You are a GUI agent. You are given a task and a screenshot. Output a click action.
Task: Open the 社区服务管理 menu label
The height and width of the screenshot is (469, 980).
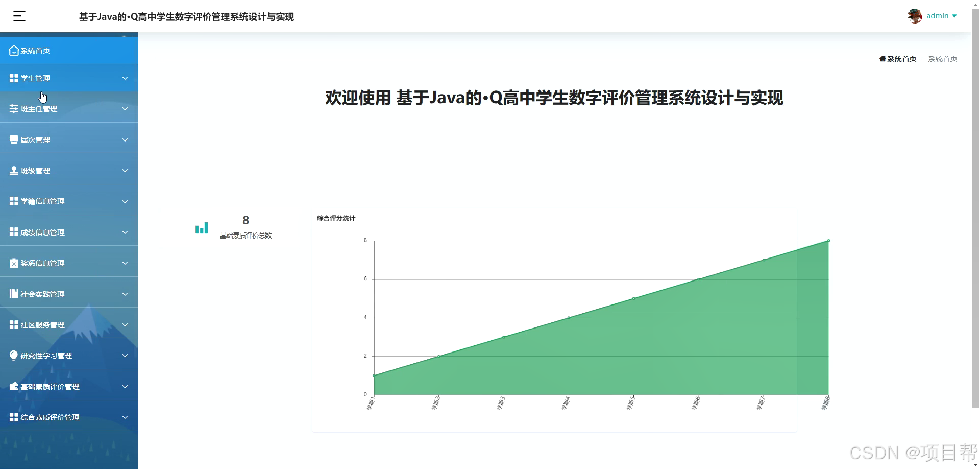(43, 325)
